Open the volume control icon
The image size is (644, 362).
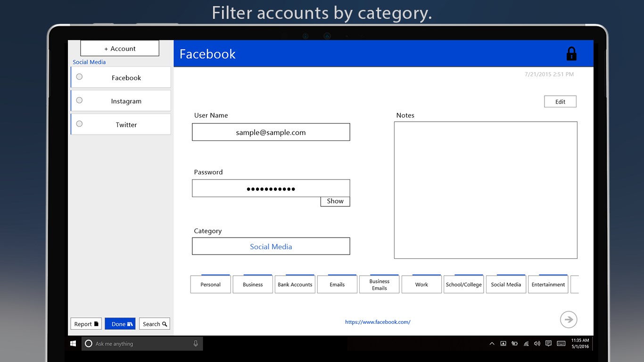537,344
